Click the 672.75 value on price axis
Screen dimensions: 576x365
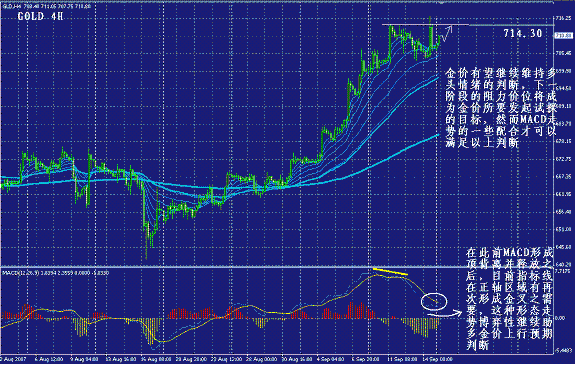[564, 159]
